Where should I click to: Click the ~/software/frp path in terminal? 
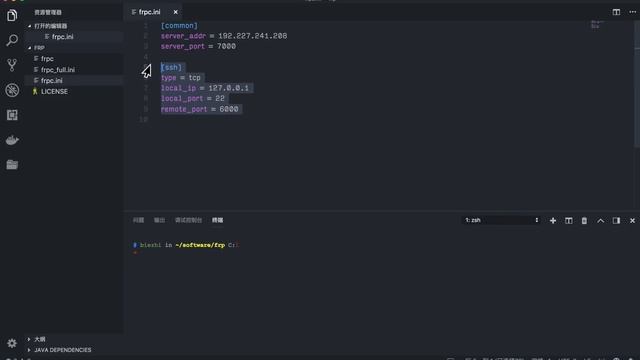[200, 245]
